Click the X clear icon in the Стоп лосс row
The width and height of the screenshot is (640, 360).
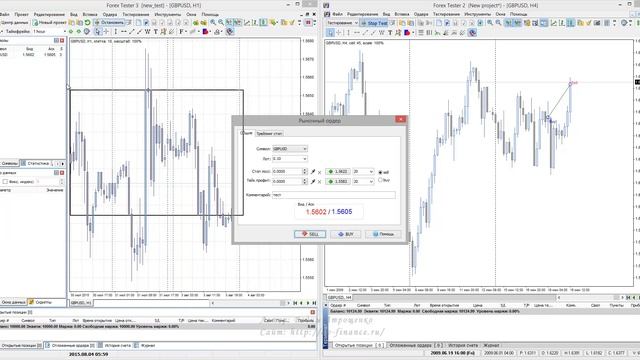[x=320, y=172]
